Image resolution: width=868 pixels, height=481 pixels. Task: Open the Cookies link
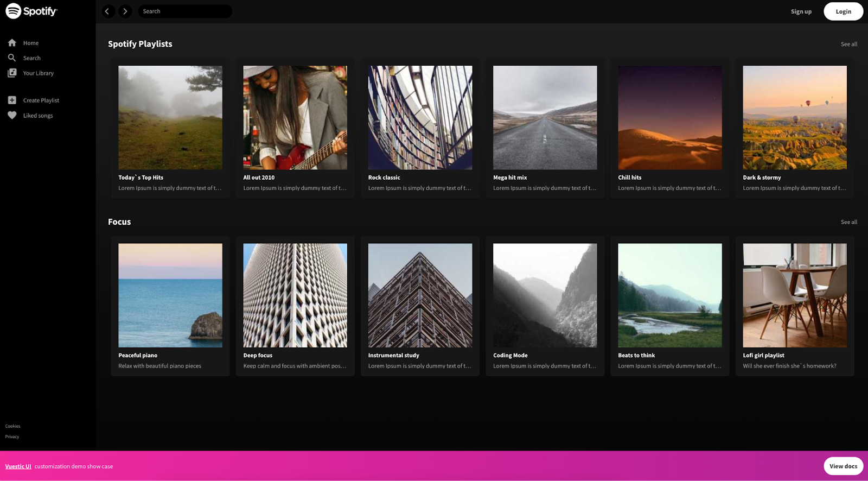coord(13,426)
